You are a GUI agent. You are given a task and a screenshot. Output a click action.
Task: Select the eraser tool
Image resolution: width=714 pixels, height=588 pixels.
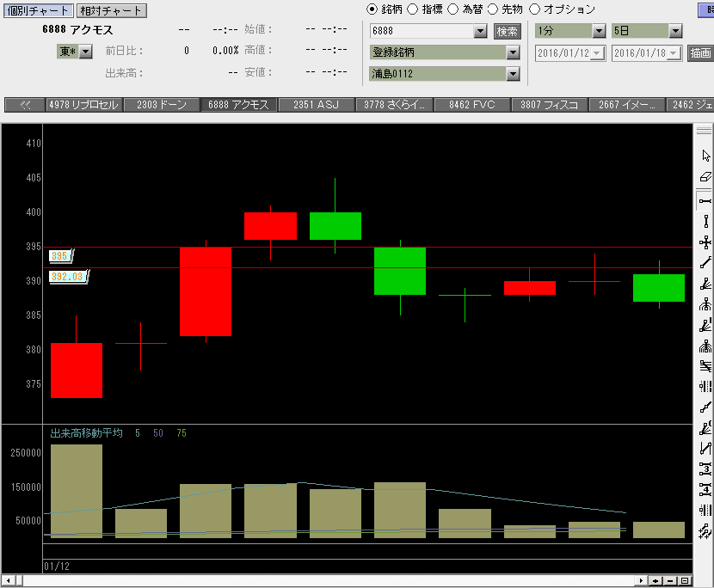705,177
